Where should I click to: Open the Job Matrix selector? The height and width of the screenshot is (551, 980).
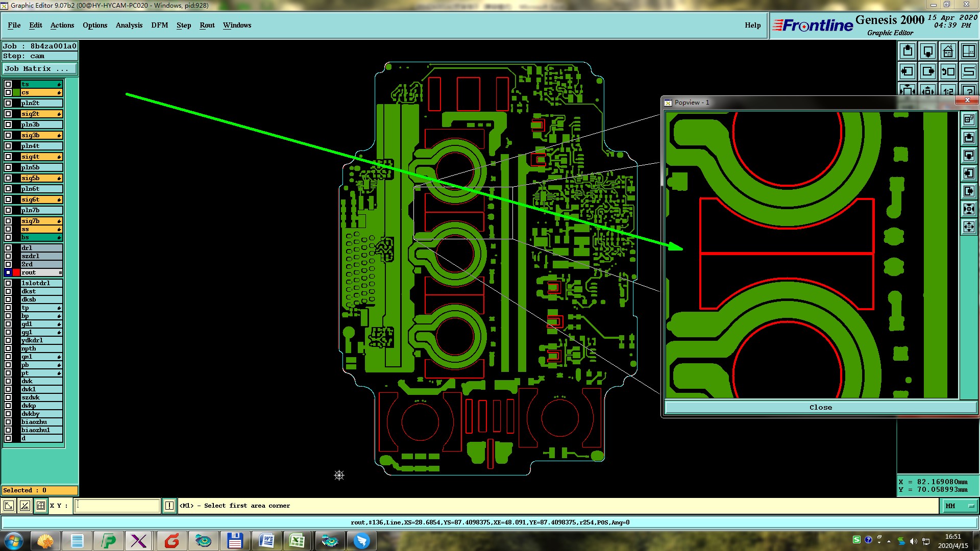(40, 68)
